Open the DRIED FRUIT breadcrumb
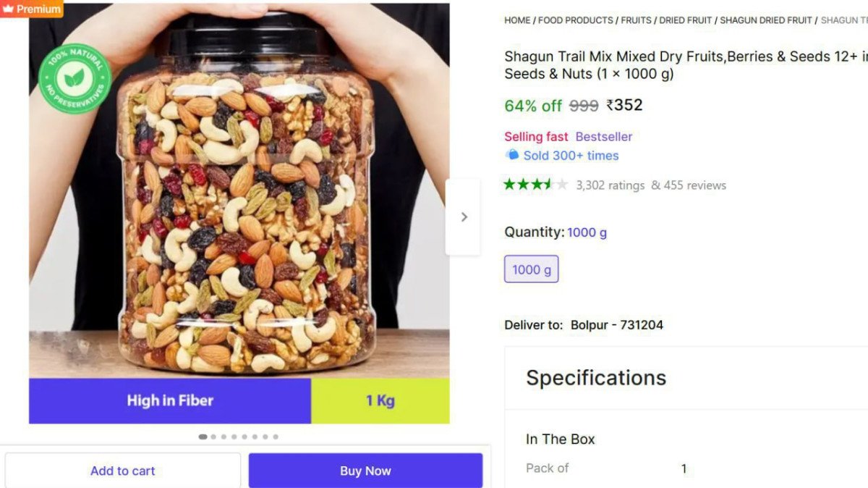868x488 pixels. click(x=686, y=20)
